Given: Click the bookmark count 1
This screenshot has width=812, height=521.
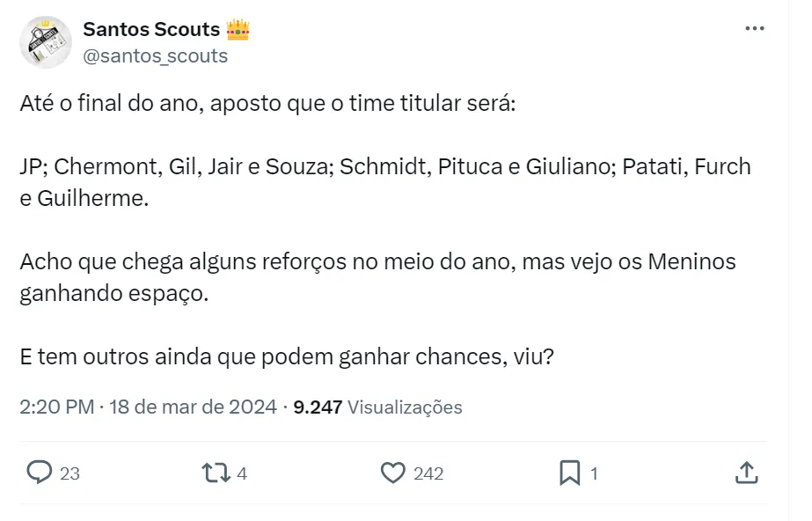Looking at the screenshot, I should [x=594, y=473].
